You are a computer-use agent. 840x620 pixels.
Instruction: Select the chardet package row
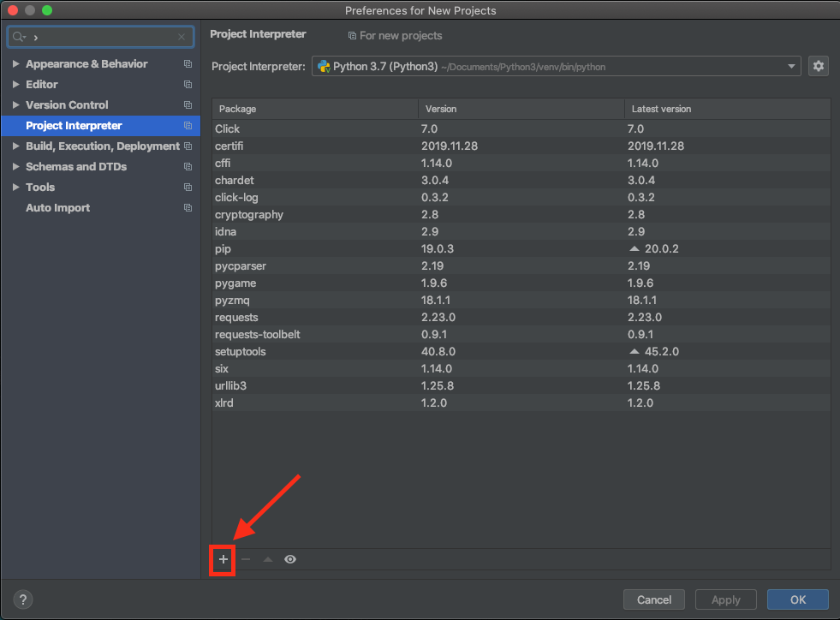click(521, 180)
